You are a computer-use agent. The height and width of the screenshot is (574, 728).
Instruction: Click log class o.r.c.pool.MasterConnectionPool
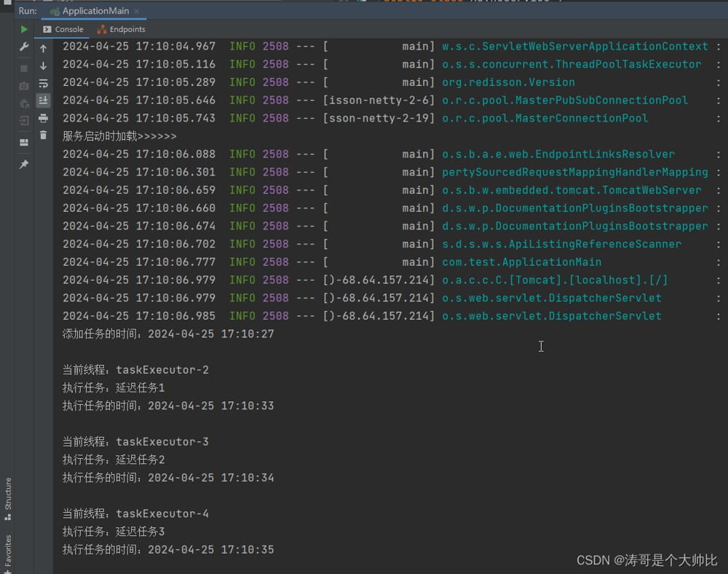coord(545,118)
